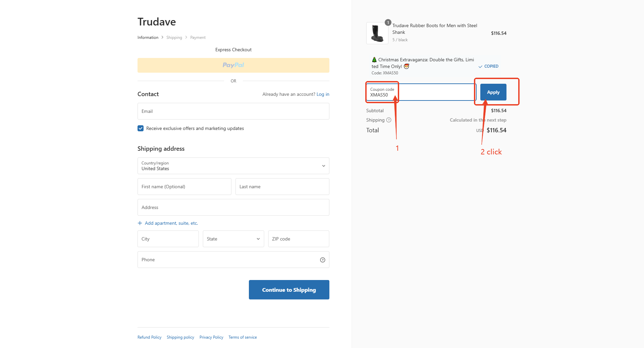Viewport: 644px width, 348px height.
Task: Click the phone help question mark icon
Action: point(322,260)
